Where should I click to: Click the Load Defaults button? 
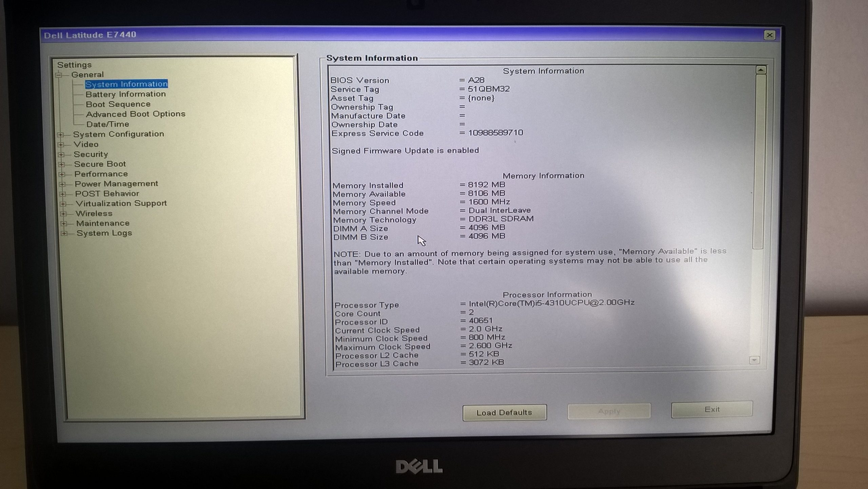coord(505,412)
